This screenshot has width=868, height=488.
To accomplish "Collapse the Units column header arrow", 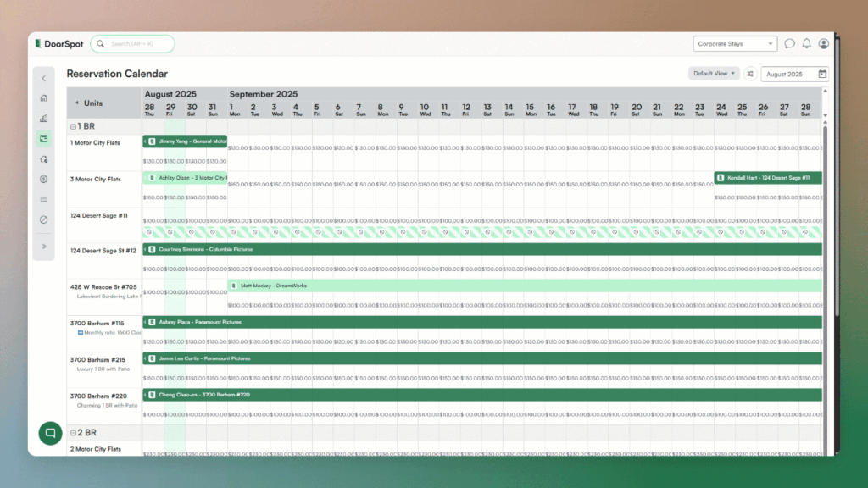I will [77, 103].
